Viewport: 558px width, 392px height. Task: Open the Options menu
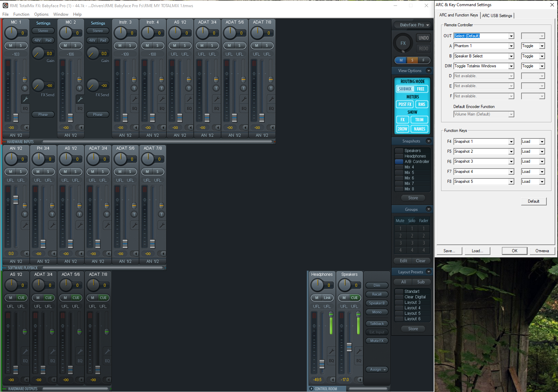(41, 14)
